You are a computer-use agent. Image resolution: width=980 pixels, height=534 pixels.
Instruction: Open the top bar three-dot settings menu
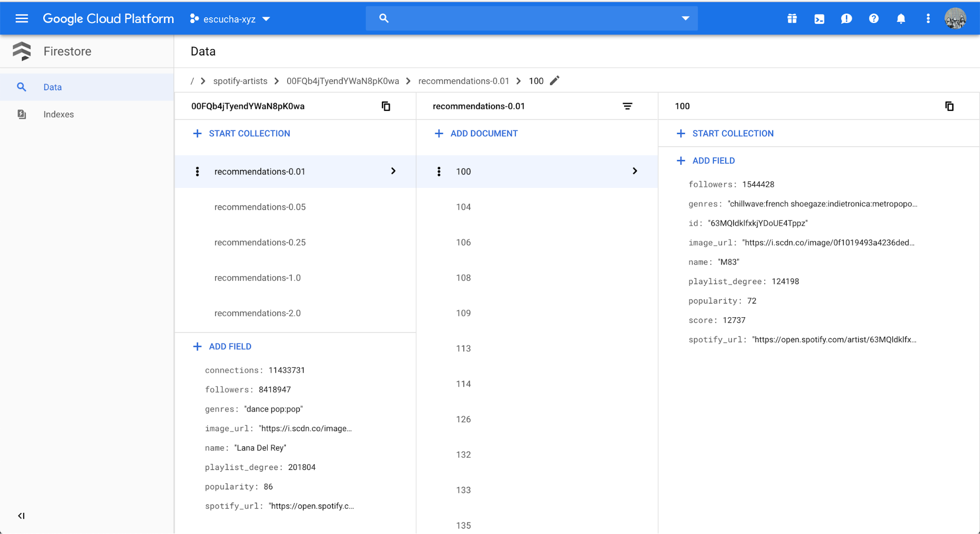coord(928,19)
